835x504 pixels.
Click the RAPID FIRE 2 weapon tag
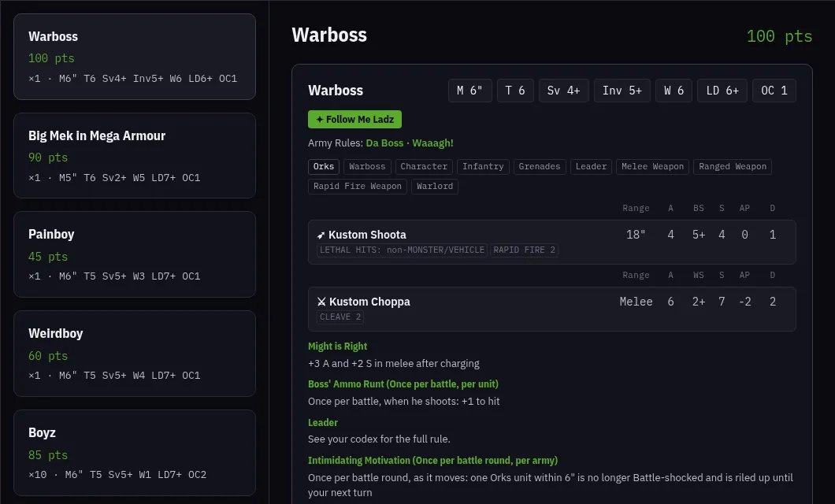point(524,250)
